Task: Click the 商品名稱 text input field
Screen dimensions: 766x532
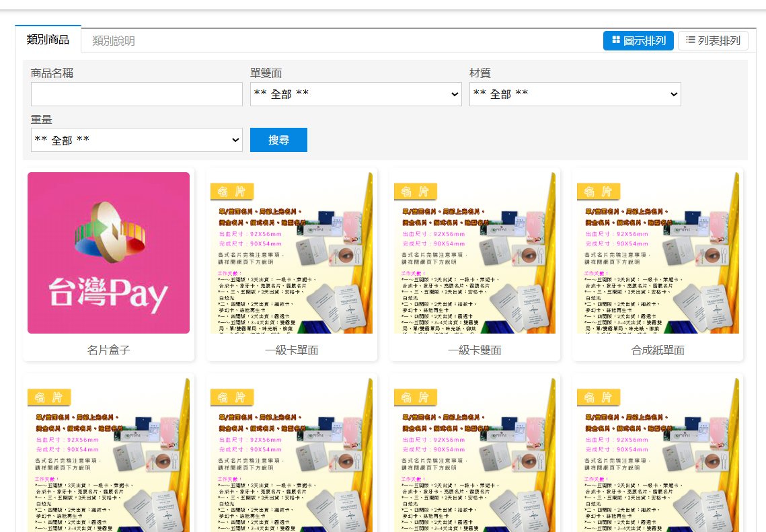Action: [x=137, y=94]
